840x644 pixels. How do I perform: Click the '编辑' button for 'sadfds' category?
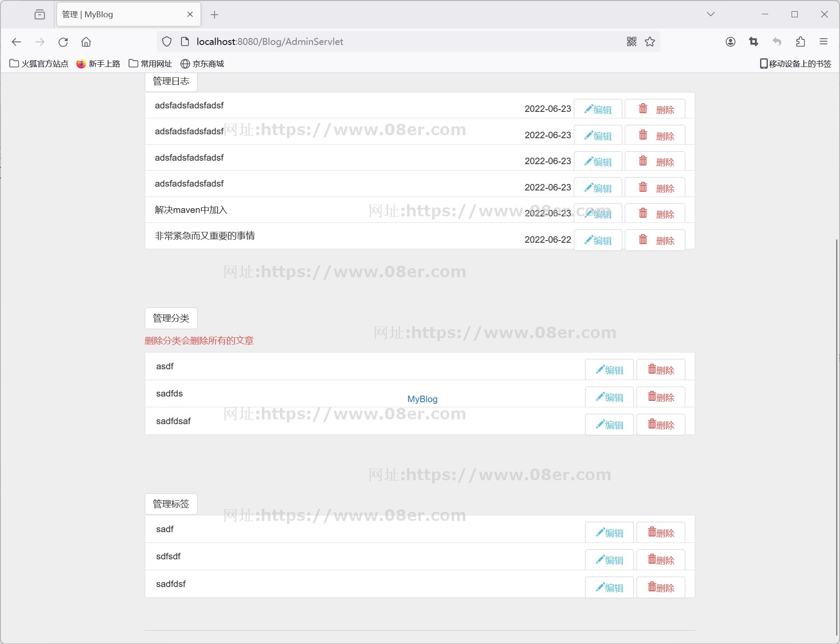[607, 396]
